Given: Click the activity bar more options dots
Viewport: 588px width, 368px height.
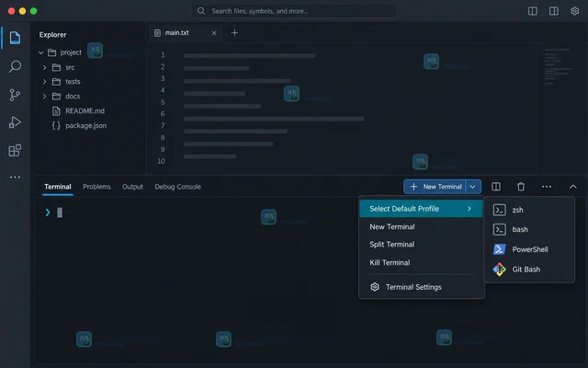Looking at the screenshot, I should click(15, 177).
